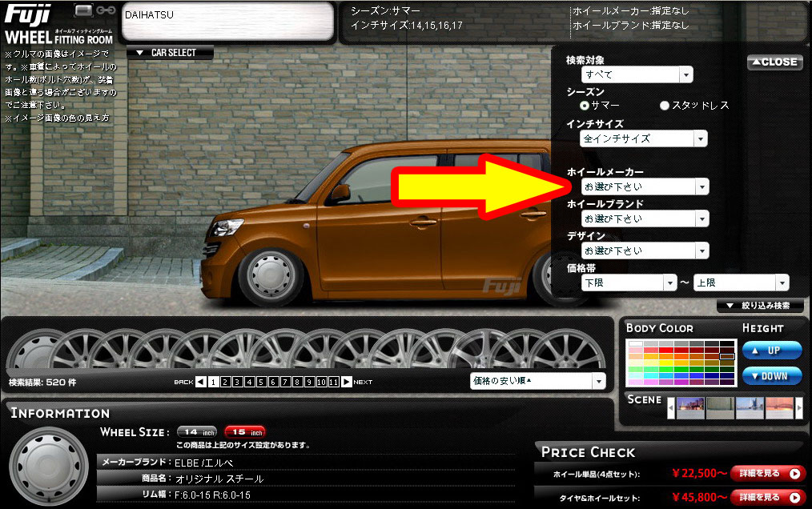Open the デザイン dropdown

pyautogui.click(x=645, y=250)
